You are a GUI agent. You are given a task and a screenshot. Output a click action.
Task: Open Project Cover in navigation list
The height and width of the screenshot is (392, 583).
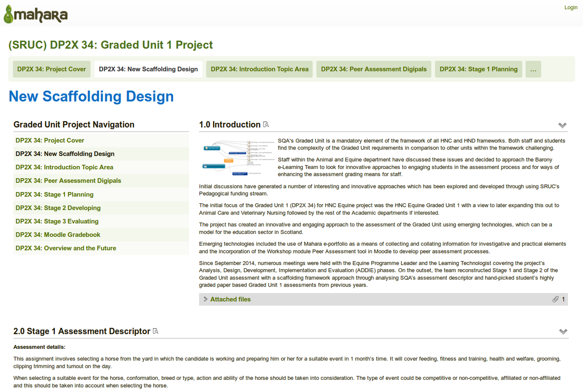tap(50, 140)
